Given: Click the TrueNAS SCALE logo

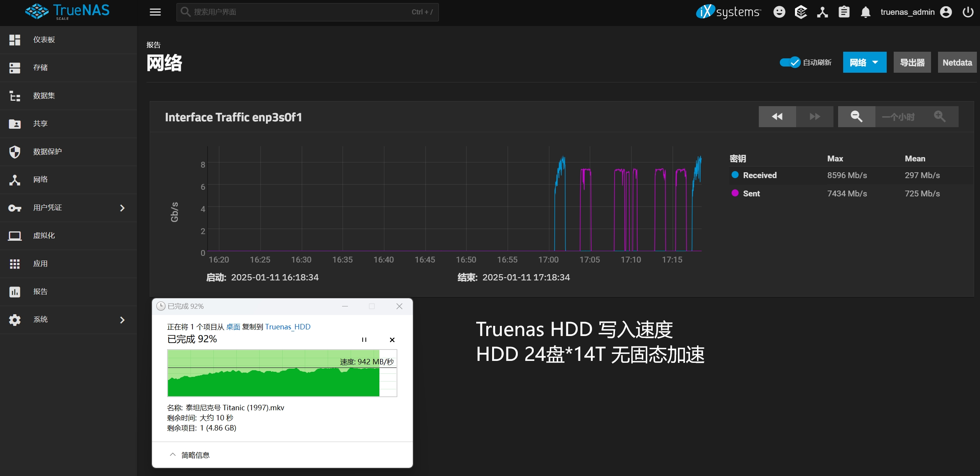Looking at the screenshot, I should click(67, 11).
